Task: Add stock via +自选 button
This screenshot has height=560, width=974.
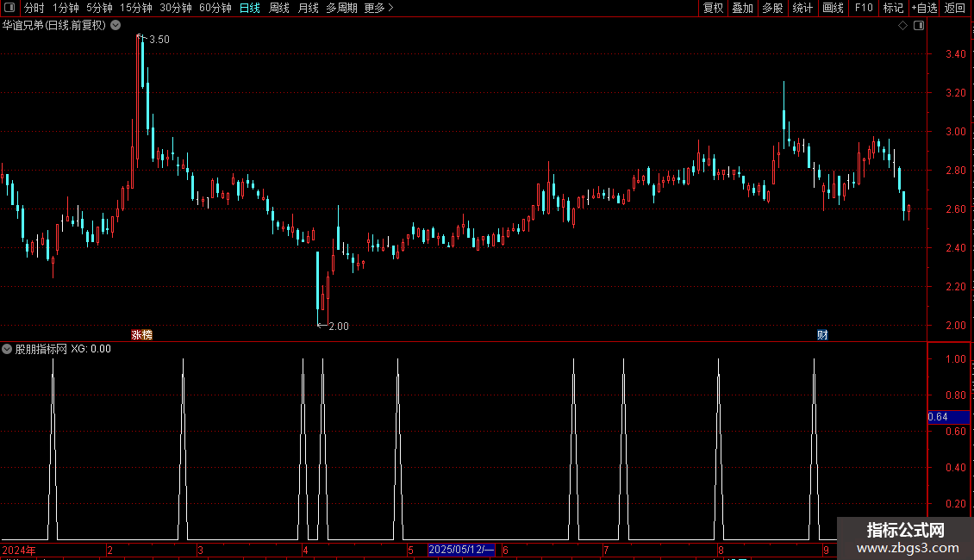Action: point(924,8)
